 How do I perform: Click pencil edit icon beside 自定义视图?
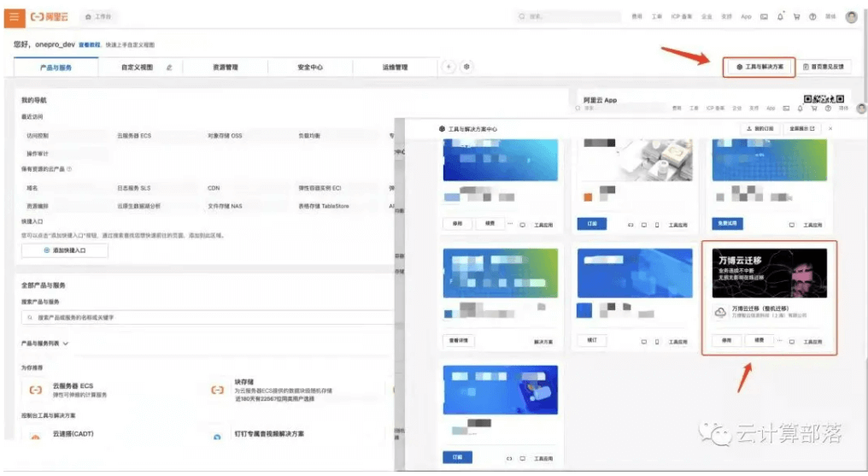pos(169,68)
